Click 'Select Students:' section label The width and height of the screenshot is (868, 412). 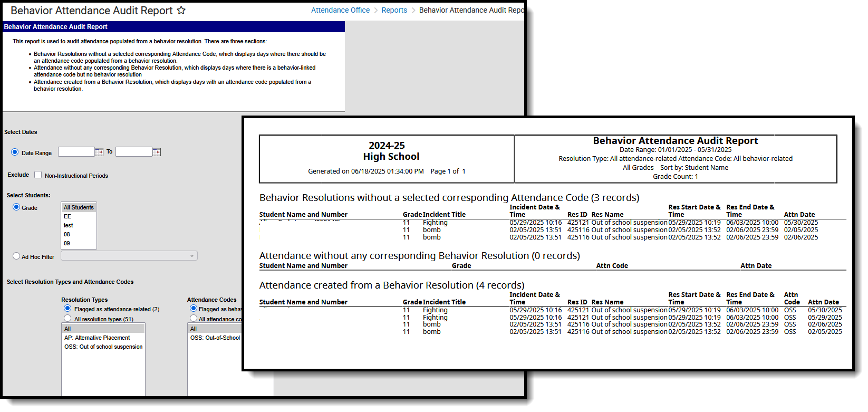point(28,195)
